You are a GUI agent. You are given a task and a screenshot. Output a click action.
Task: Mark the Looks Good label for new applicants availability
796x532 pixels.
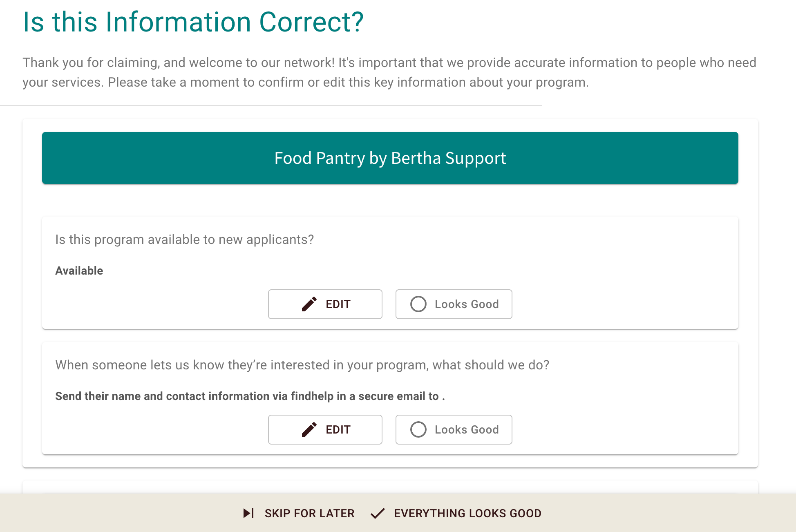(x=467, y=304)
